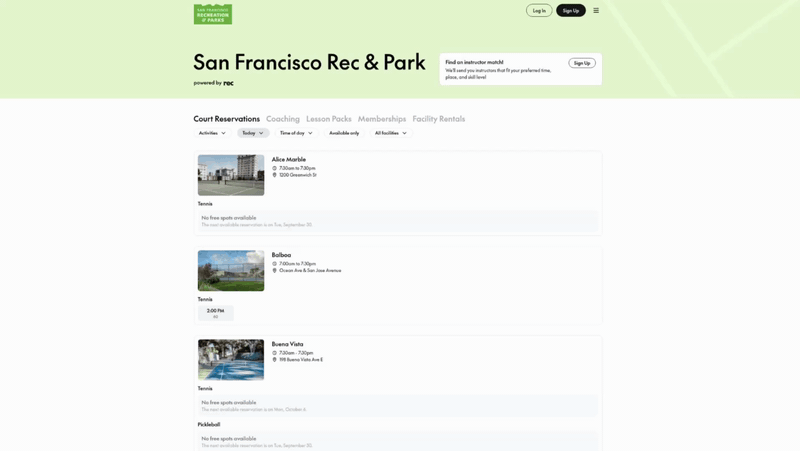Open the Today date dropdown

253,133
